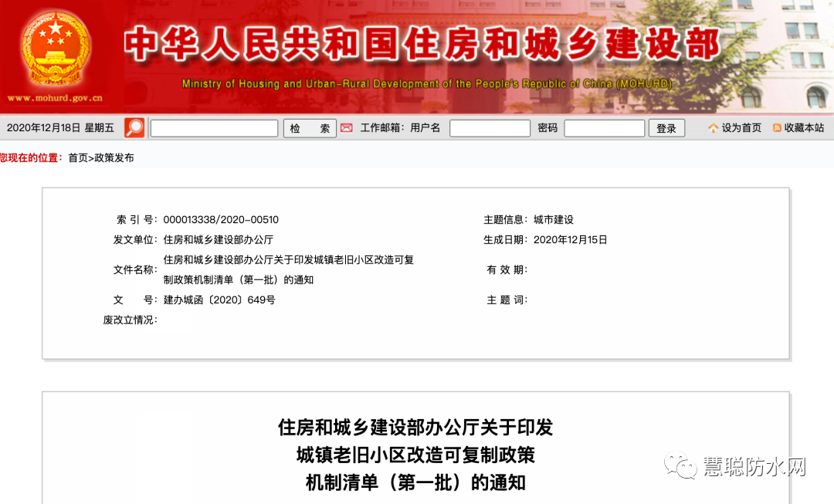Click theme value 城市建设
Screen dimensions: 834x504
553,219
